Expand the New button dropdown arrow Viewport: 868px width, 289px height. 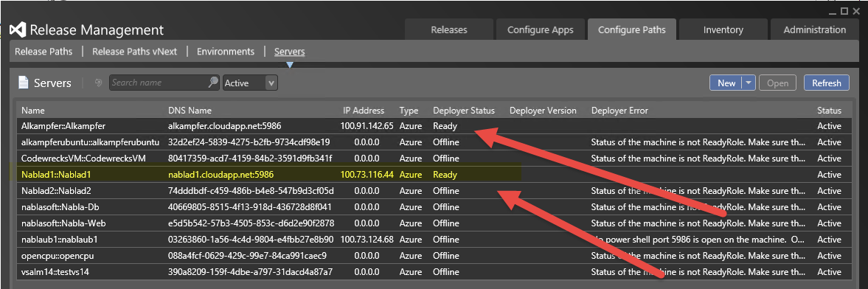(749, 83)
